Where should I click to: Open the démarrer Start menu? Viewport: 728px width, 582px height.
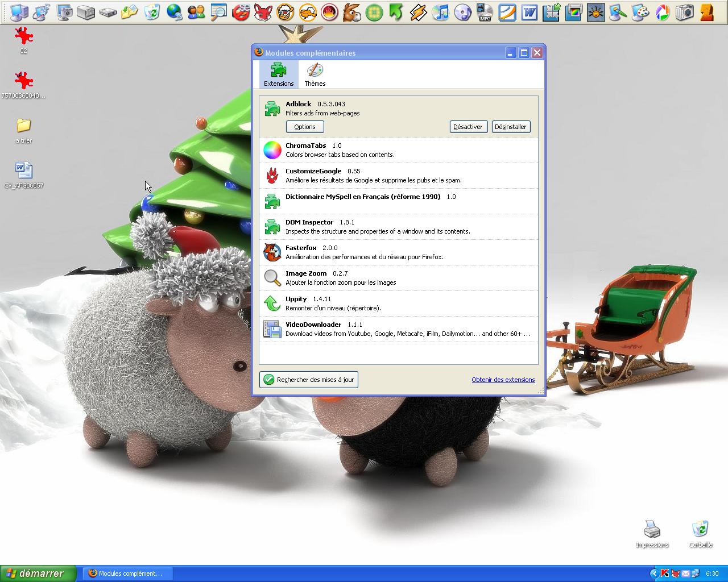click(38, 573)
